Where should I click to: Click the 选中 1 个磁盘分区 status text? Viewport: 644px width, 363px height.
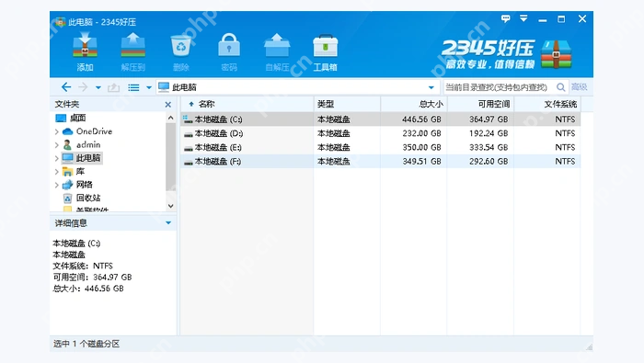coord(86,344)
